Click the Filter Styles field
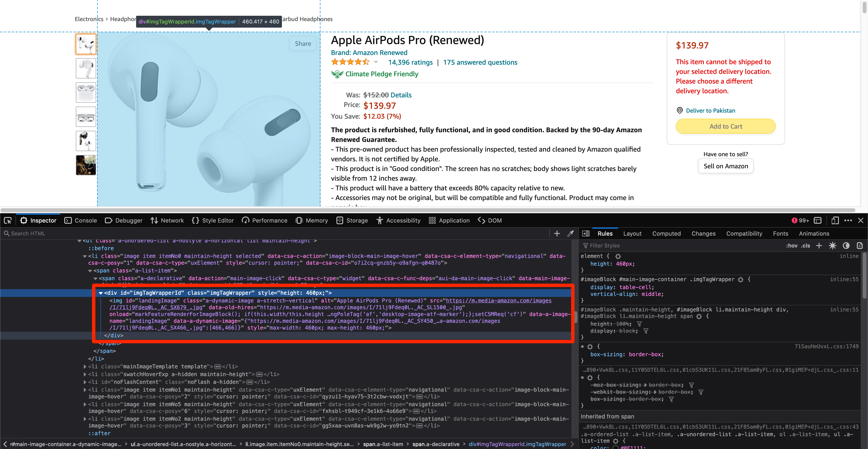Image resolution: width=868 pixels, height=449 pixels. 681,246
